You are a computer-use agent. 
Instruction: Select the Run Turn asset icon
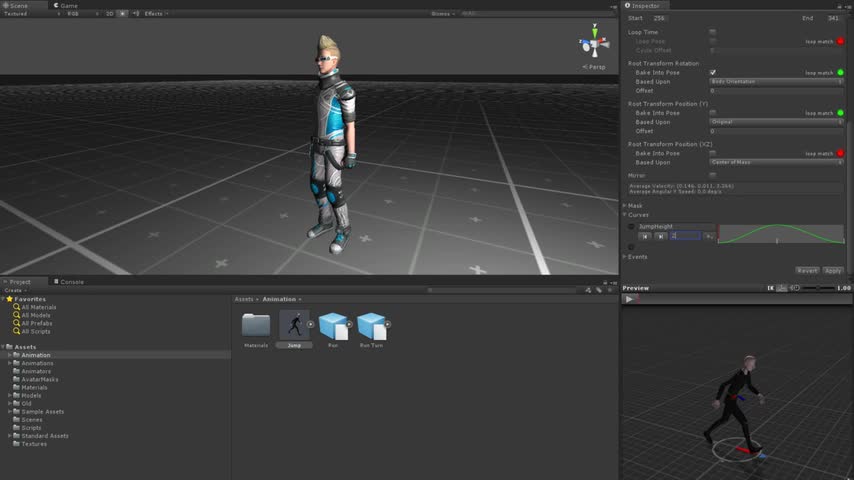point(371,326)
